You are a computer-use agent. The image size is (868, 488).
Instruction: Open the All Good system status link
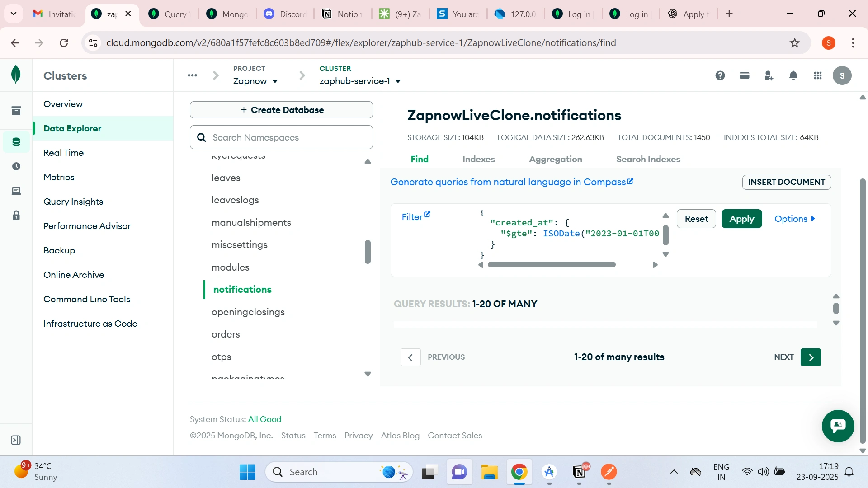(264, 419)
